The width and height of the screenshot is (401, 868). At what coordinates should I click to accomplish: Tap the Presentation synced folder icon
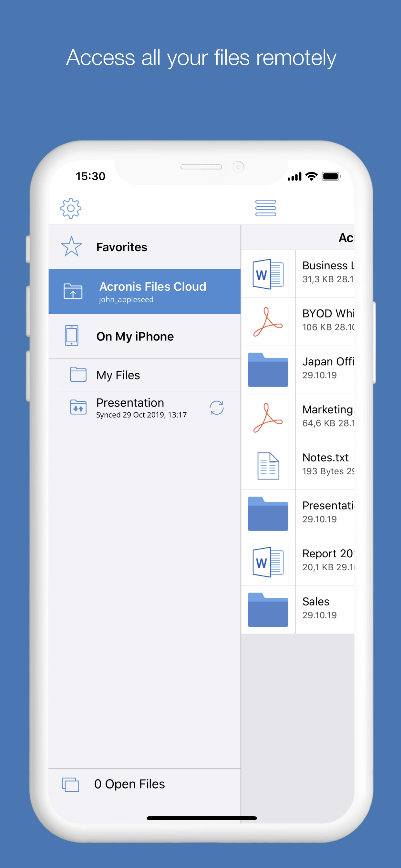pyautogui.click(x=78, y=407)
